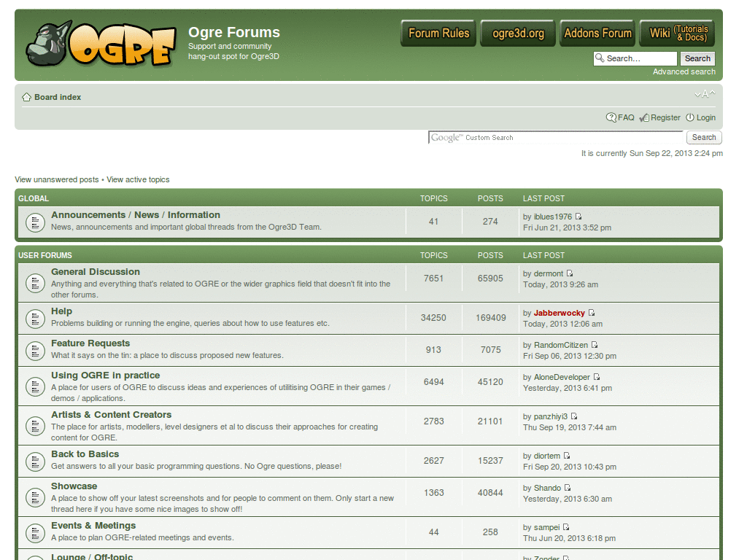Open user profile RandomCitizen
The width and height of the screenshot is (747, 560).
(x=561, y=345)
